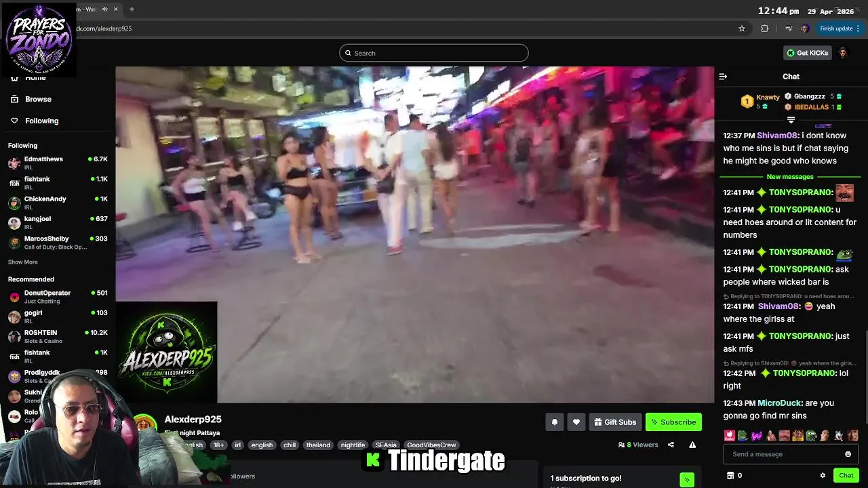This screenshot has width=868, height=488.
Task: Open the Chrome three-dot menu
Action: 858,28
